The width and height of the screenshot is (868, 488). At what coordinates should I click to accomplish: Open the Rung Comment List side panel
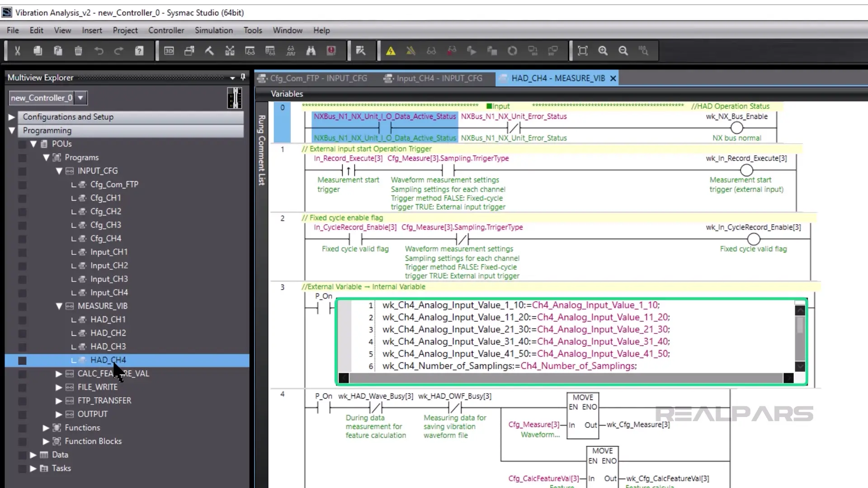click(261, 150)
